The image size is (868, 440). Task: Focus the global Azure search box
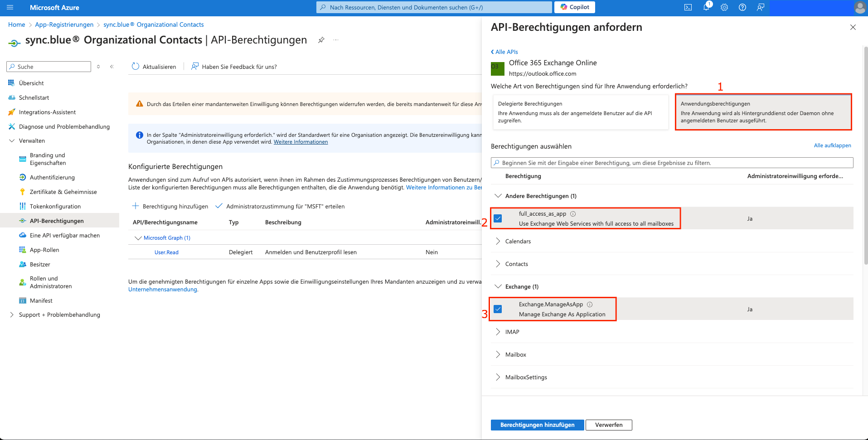coord(434,7)
